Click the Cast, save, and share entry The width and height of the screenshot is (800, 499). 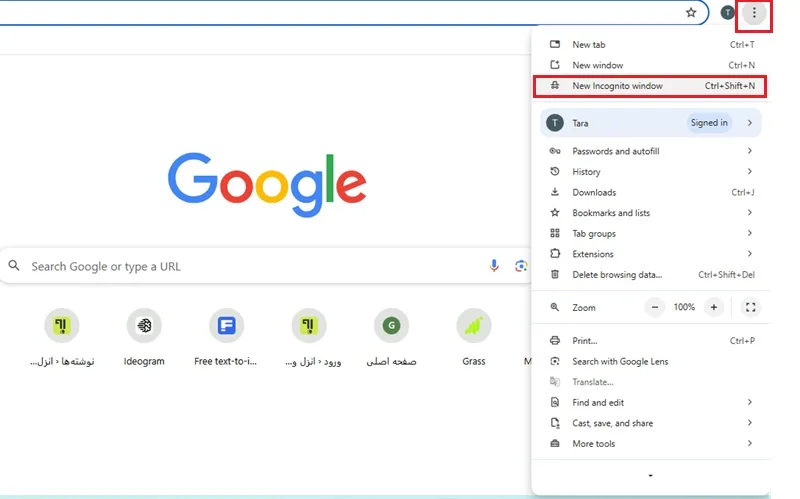pos(651,423)
